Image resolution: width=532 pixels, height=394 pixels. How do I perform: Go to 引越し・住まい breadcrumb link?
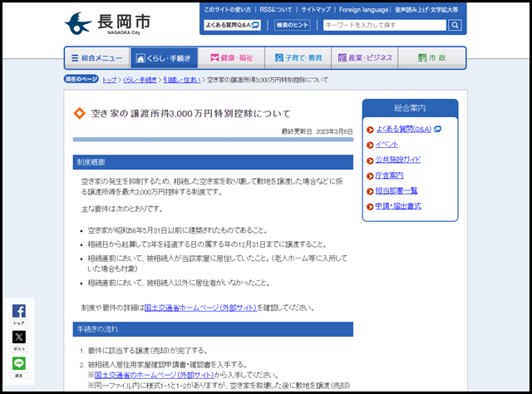point(182,80)
